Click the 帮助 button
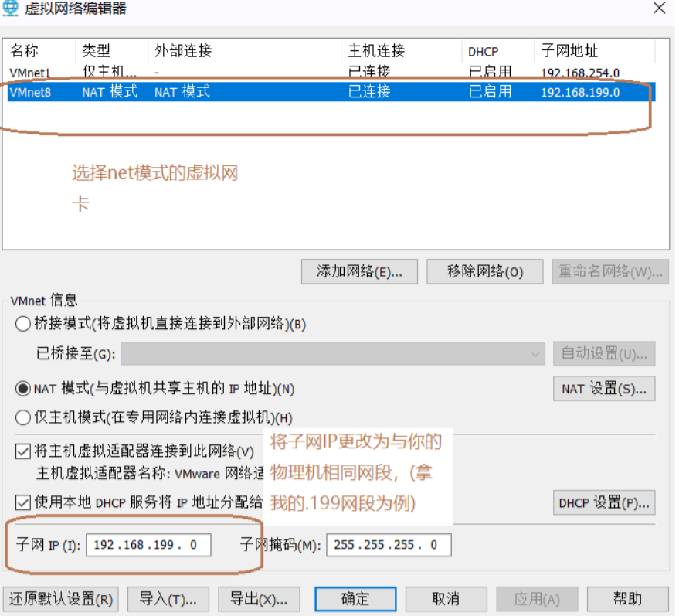This screenshot has width=679, height=616. (x=630, y=598)
